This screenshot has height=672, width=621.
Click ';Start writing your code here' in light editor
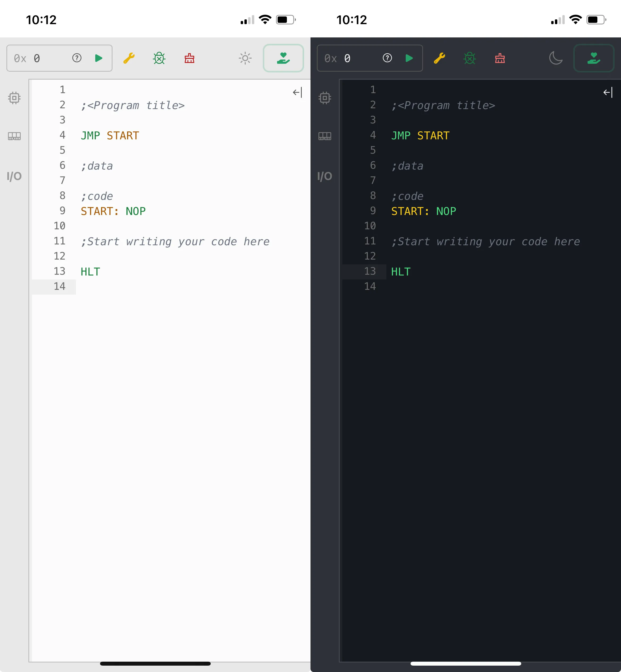tap(175, 242)
